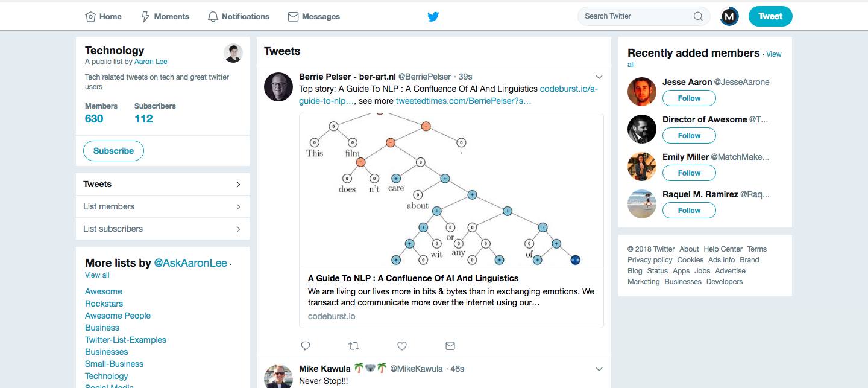Open the List members section
The image size is (868, 388).
coord(162,206)
